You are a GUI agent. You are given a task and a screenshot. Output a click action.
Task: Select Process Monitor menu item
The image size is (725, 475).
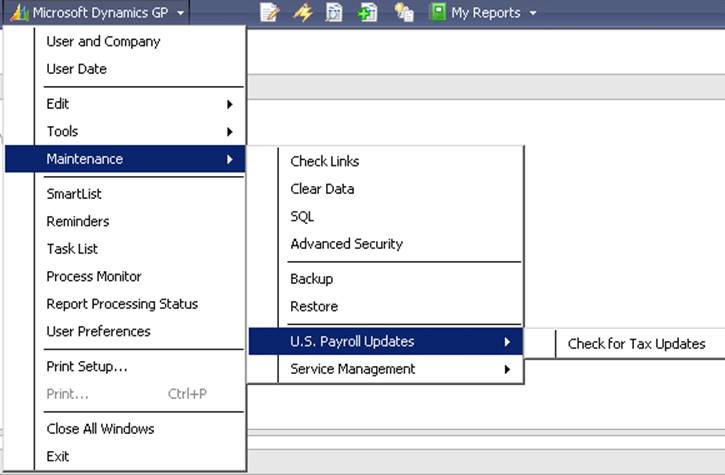[125, 276]
